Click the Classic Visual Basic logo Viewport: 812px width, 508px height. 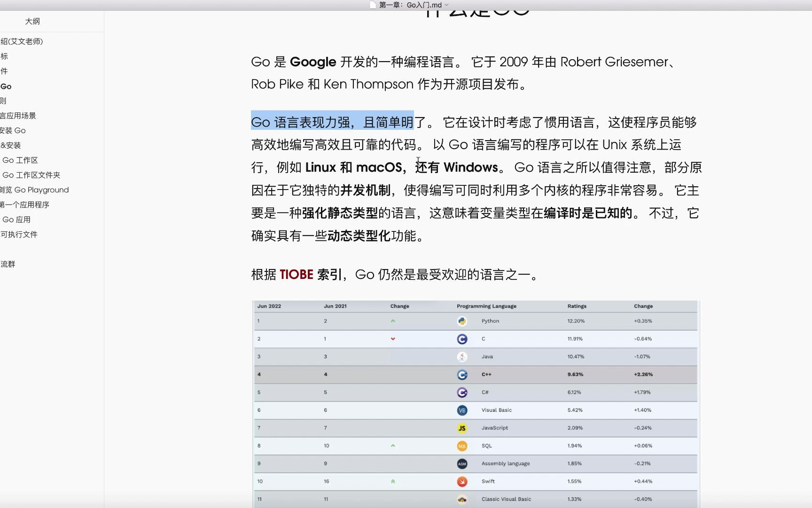[462, 500]
